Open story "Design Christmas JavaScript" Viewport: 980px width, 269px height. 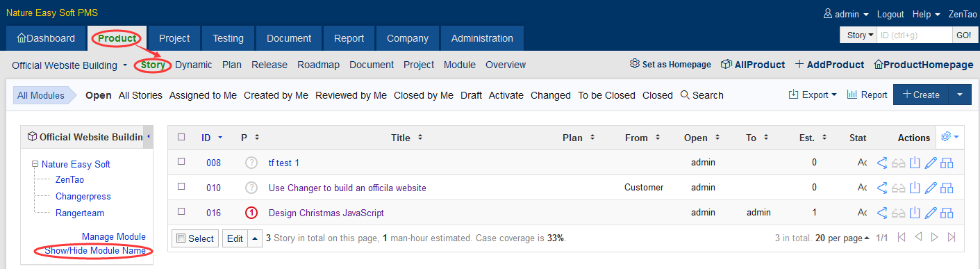tap(326, 213)
